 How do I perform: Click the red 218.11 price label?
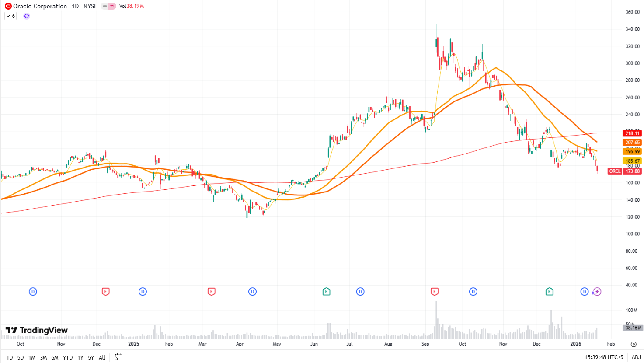tap(632, 133)
